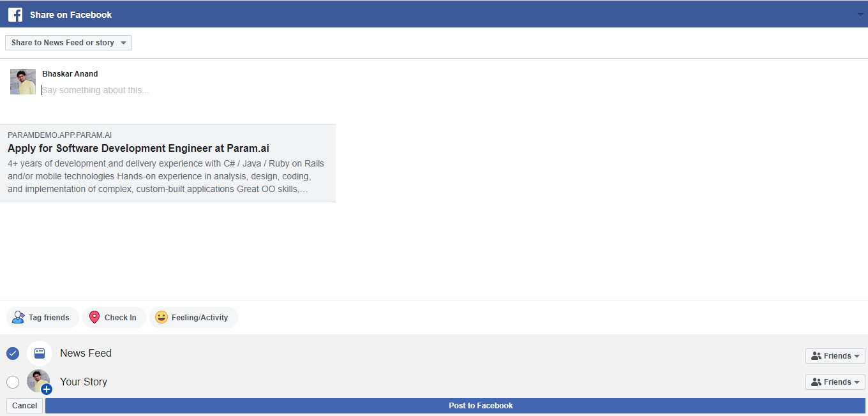868x416 pixels.
Task: Click the Bhaskar Anand name
Action: pyautogui.click(x=70, y=74)
